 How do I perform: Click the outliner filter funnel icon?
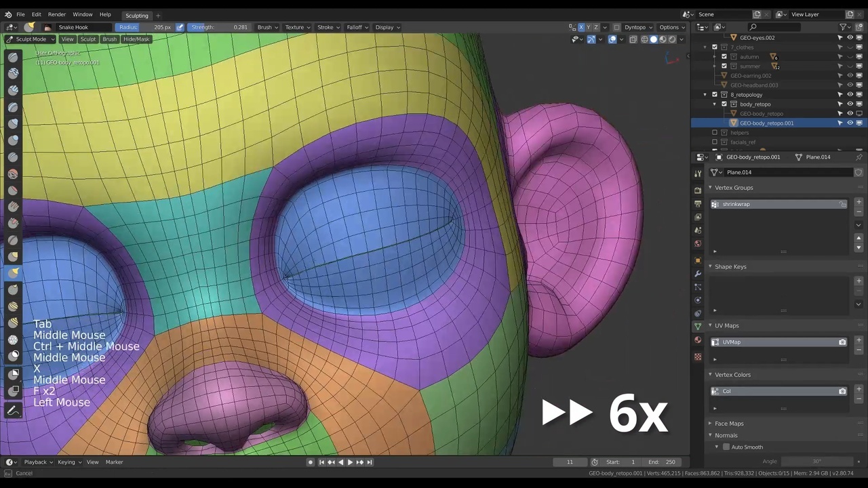click(842, 27)
